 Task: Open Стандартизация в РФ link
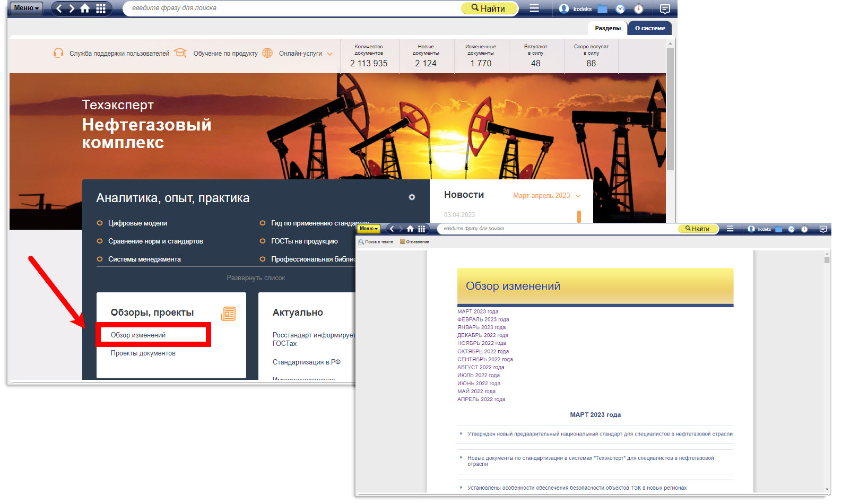pos(307,362)
